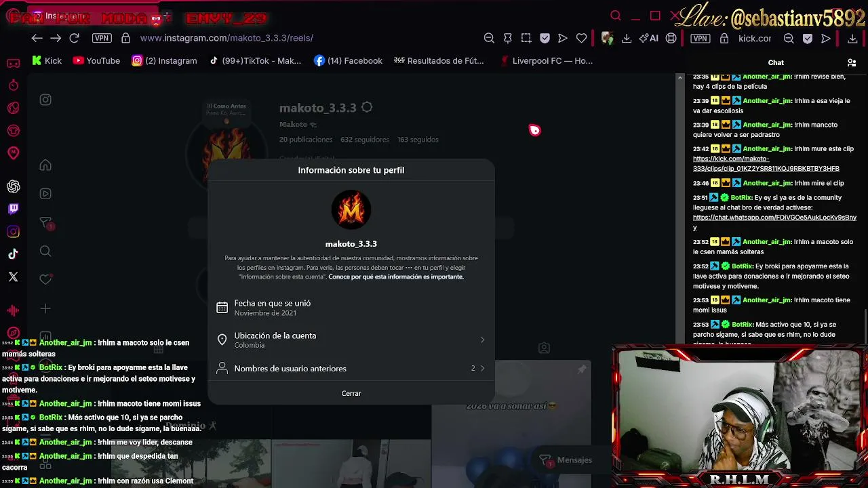Screen dimensions: 868x488
Task: Open the YouTube bookmark
Action: [96, 60]
